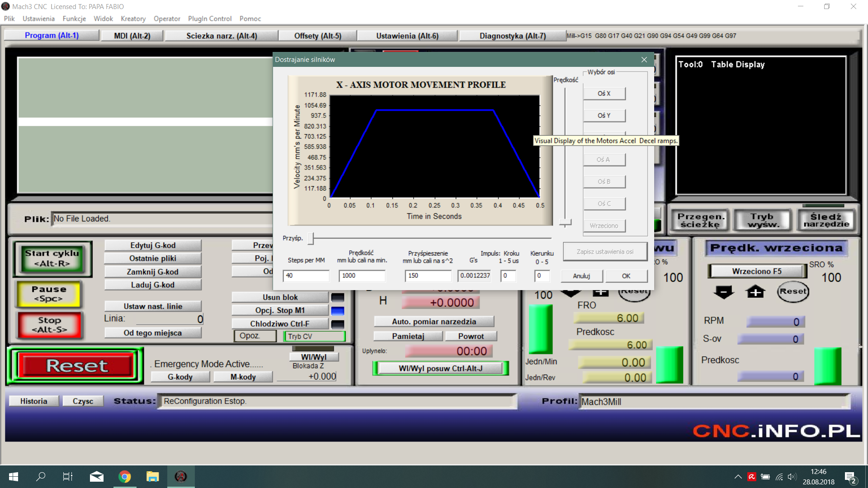Open the Plik file menu

tap(9, 19)
